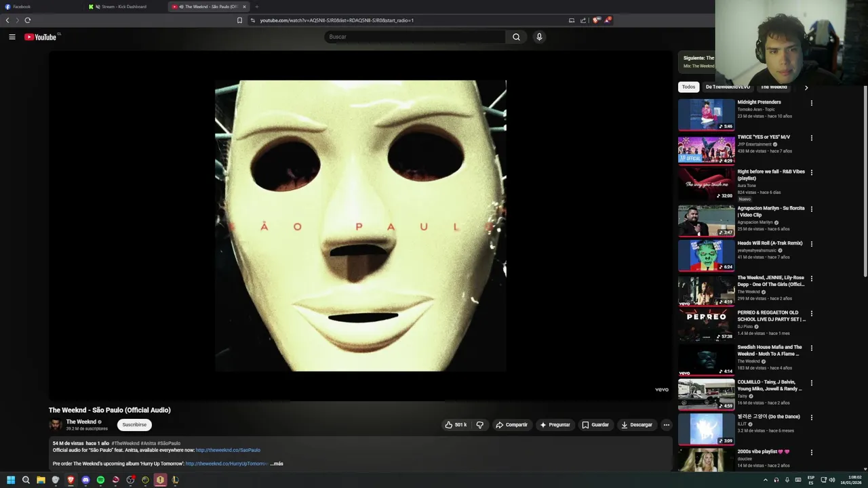The width and height of the screenshot is (868, 488).
Task: Click the magnifier search button beside Buscar
Action: tap(516, 37)
